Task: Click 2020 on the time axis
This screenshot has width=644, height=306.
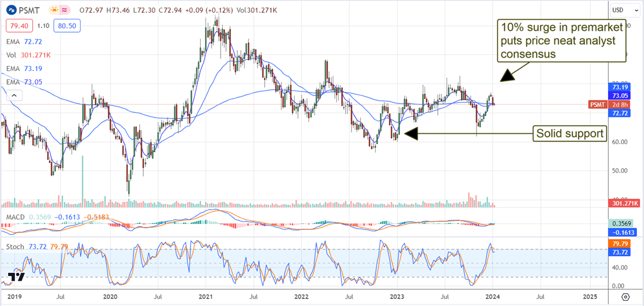Action: pos(109,296)
